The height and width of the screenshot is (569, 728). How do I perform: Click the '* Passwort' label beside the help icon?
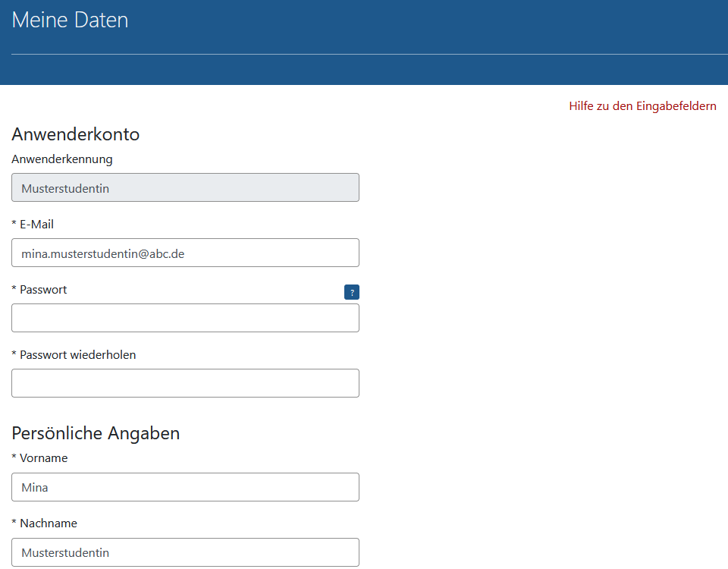coord(39,290)
